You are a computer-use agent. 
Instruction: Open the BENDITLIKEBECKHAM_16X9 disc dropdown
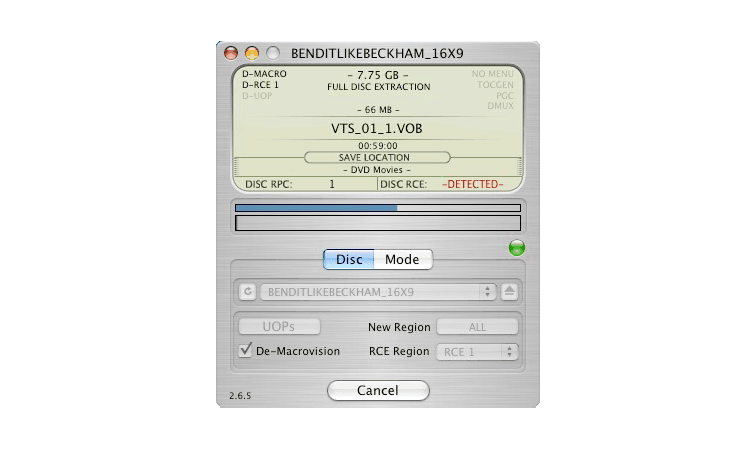coord(378,292)
